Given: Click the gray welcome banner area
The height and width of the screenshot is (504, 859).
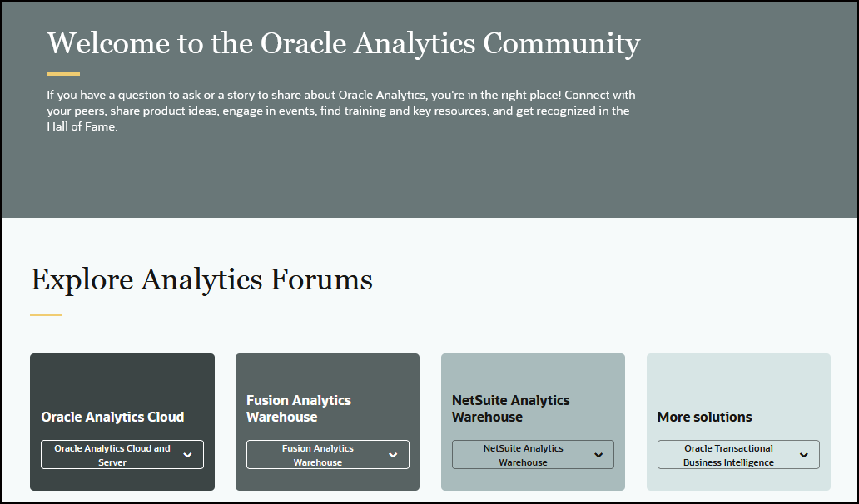Looking at the screenshot, I should (429, 175).
